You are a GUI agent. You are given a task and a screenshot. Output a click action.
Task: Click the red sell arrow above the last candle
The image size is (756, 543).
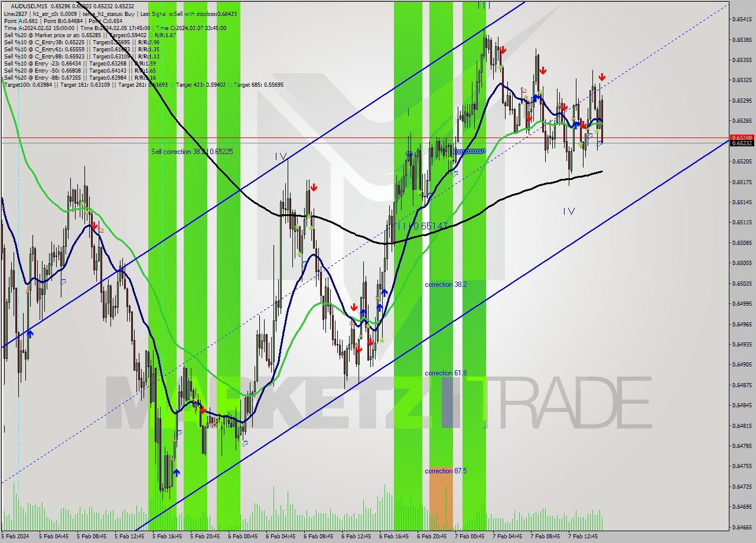click(x=601, y=77)
